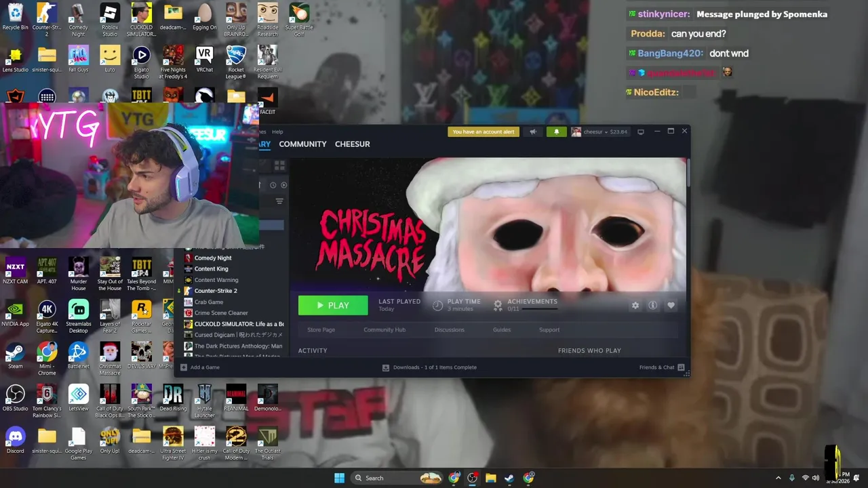Open cheesur account dropdown in Steam
Viewport: 868px width, 488px height.
599,131
